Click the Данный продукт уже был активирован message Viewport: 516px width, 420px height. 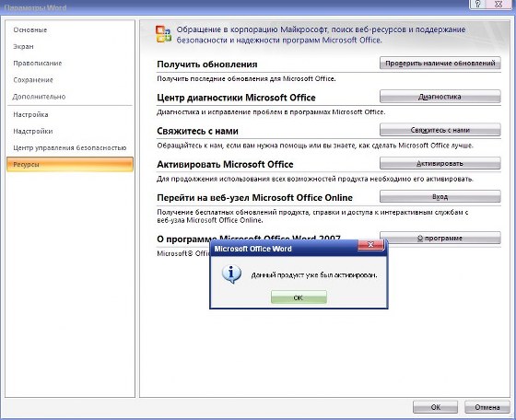pos(314,275)
